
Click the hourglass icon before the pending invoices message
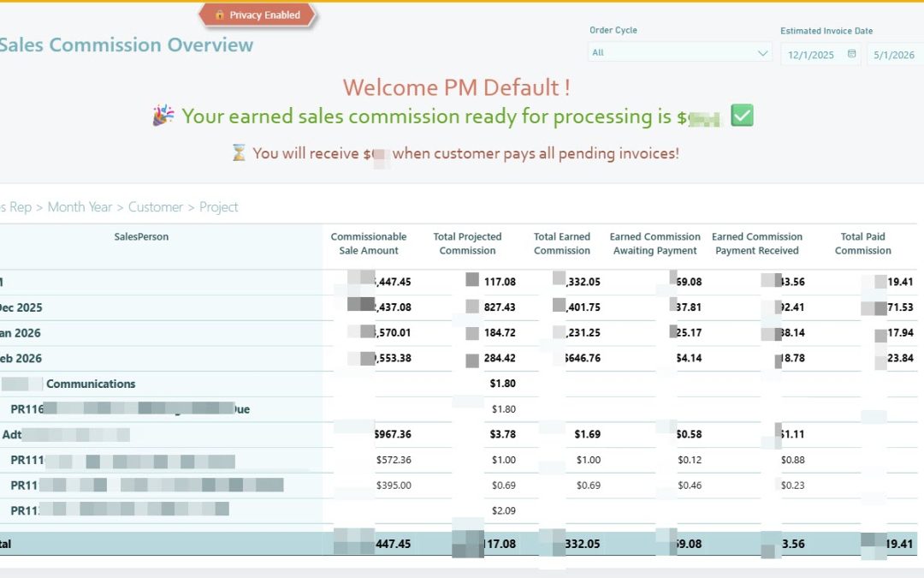(x=238, y=152)
